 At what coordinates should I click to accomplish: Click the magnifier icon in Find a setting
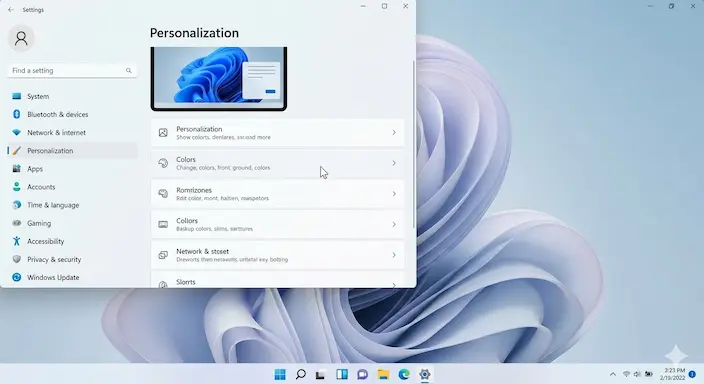[129, 71]
